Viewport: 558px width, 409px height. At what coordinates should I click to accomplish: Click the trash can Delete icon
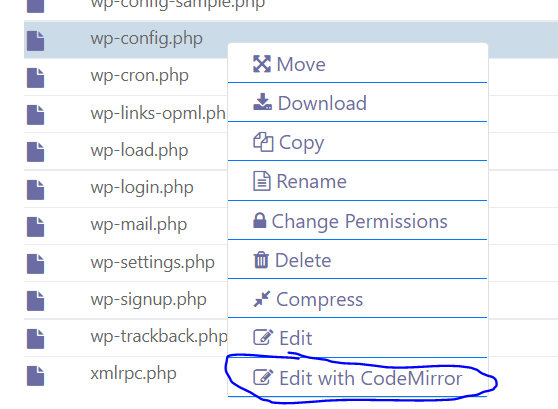click(261, 260)
